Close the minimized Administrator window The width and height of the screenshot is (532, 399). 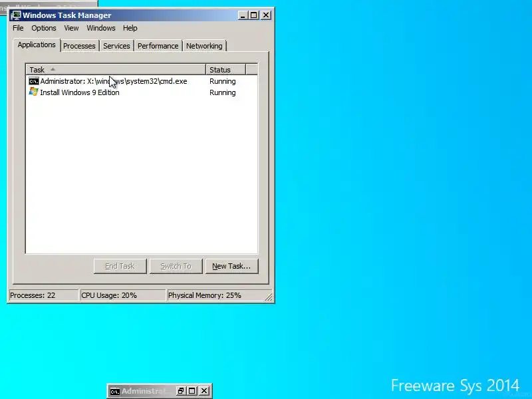[x=204, y=391]
